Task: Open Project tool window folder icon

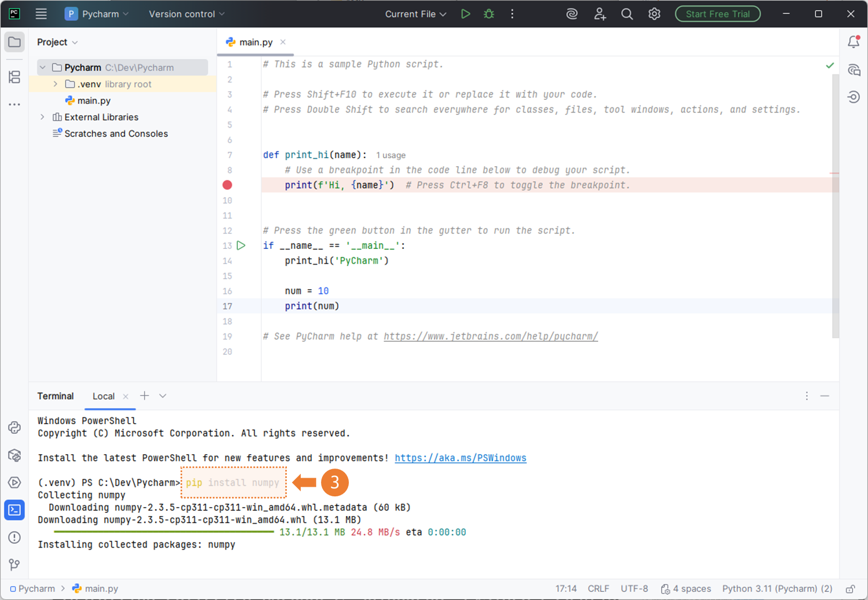Action: click(x=14, y=42)
